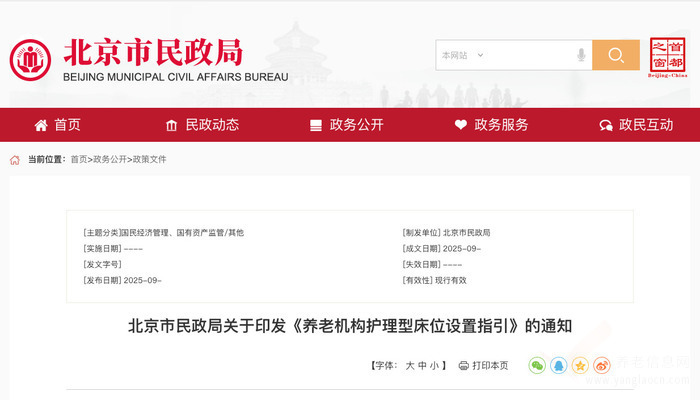Image resolution: width=700 pixels, height=400 pixels.
Task: Expand the 本网站 search scope dropdown
Action: 462,55
